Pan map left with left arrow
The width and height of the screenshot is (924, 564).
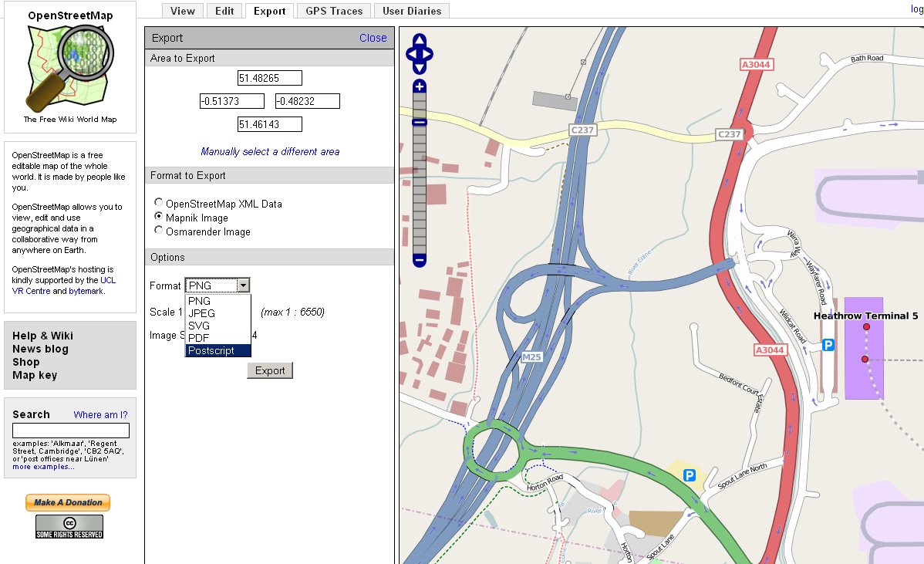tap(411, 54)
